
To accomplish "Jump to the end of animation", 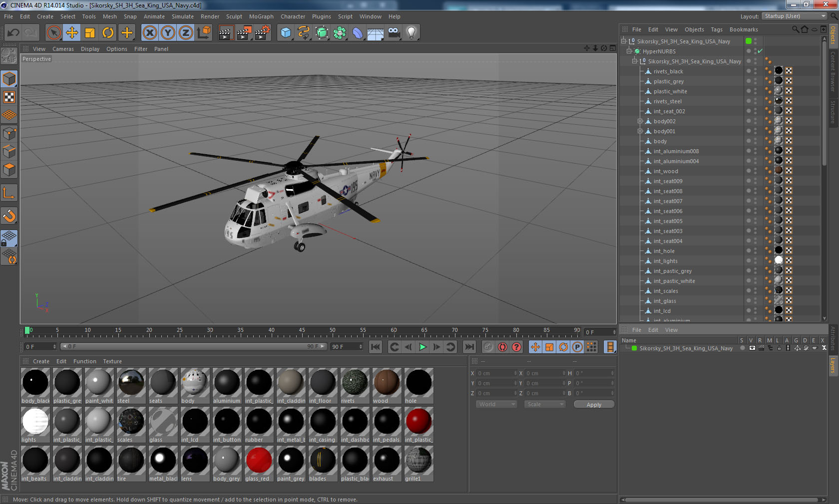I will click(469, 347).
